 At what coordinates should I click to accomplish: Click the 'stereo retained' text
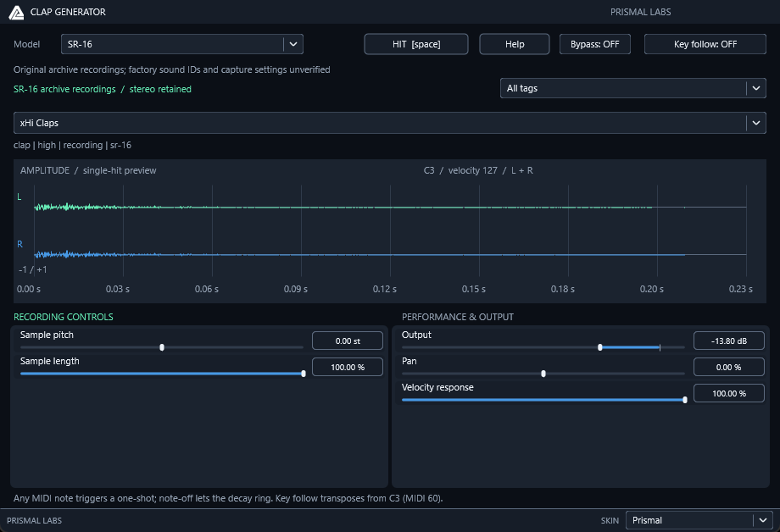pos(160,89)
